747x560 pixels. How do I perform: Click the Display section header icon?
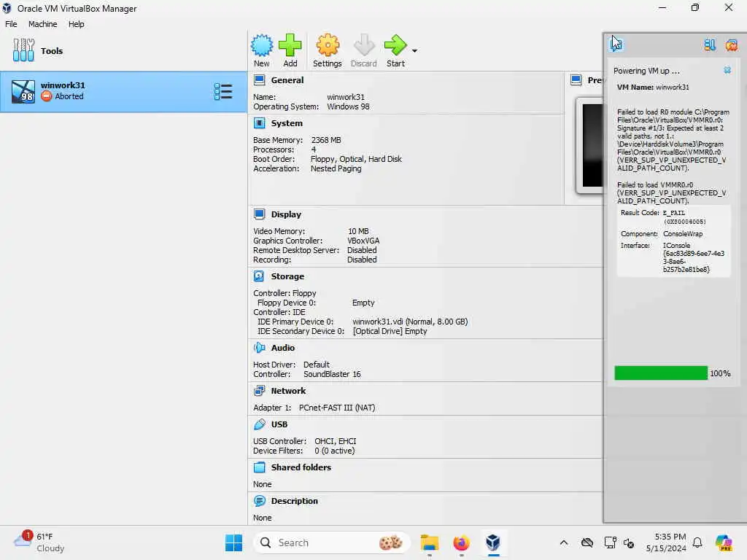click(259, 214)
